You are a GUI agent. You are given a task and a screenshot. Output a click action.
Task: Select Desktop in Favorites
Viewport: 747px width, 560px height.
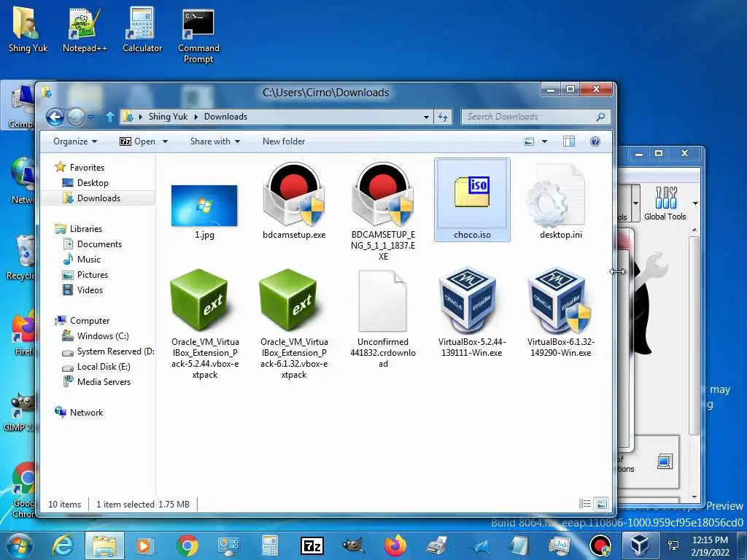tap(93, 183)
